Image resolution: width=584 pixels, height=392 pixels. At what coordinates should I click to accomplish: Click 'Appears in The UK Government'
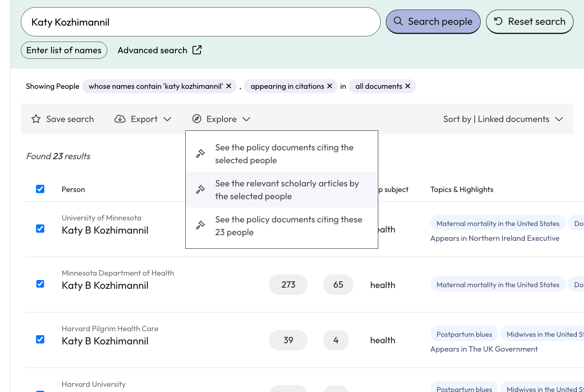click(484, 349)
